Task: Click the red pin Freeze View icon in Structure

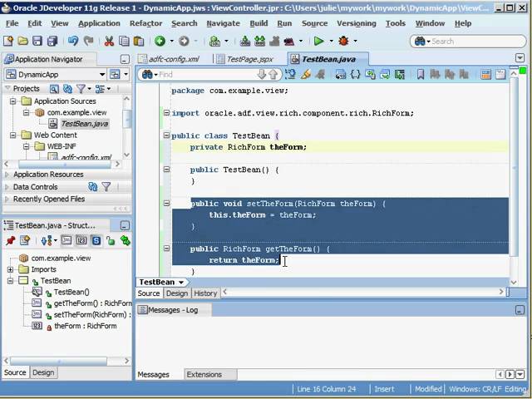Action: coord(11,240)
